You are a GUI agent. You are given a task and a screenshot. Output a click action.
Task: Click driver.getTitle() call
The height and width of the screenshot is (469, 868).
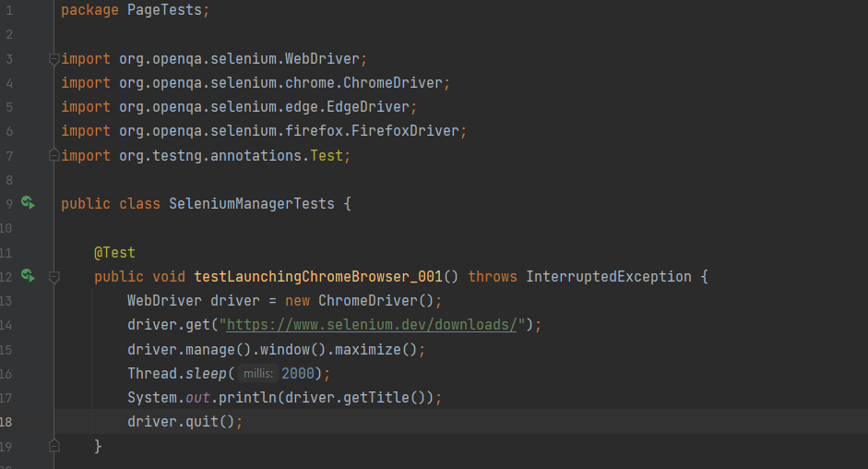tap(355, 398)
